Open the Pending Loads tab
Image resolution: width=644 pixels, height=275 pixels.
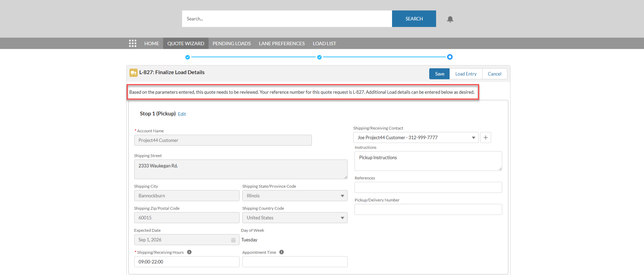coord(232,43)
